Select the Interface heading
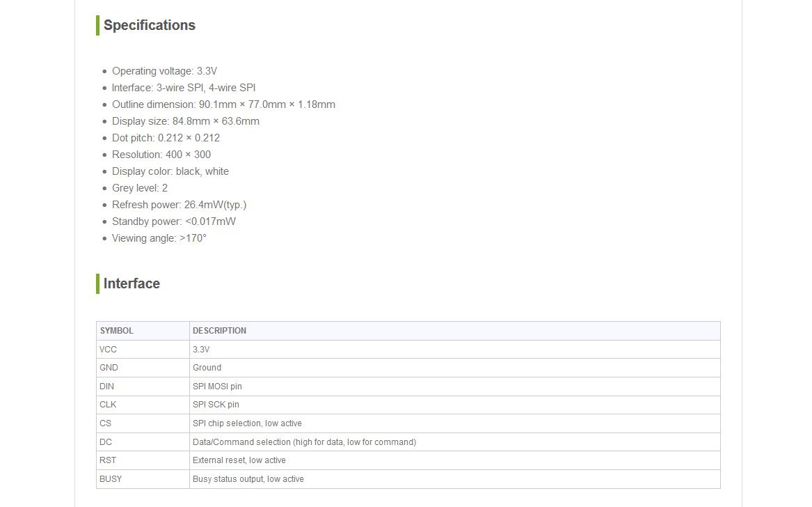This screenshot has height=507, width=812. point(132,283)
